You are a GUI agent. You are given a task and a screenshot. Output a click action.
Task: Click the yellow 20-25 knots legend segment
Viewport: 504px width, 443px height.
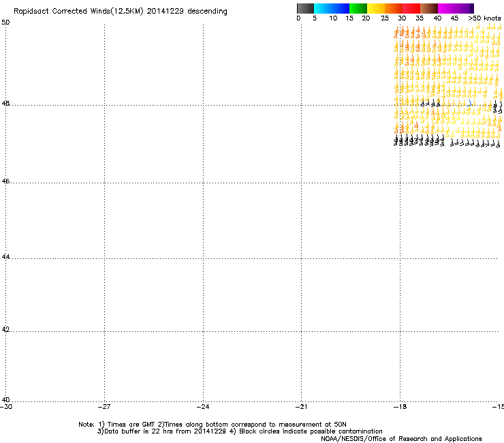pos(375,8)
